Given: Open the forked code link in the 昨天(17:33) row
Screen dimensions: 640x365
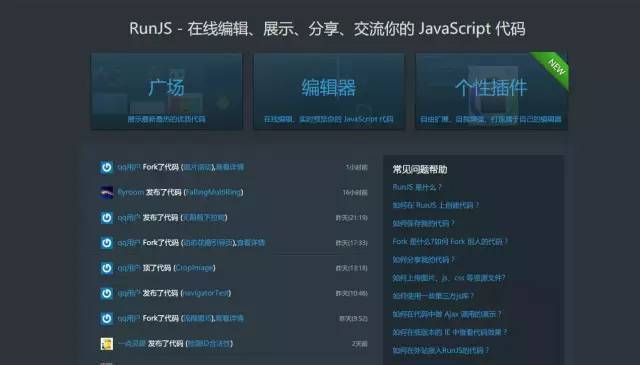Looking at the screenshot, I should tap(208, 243).
